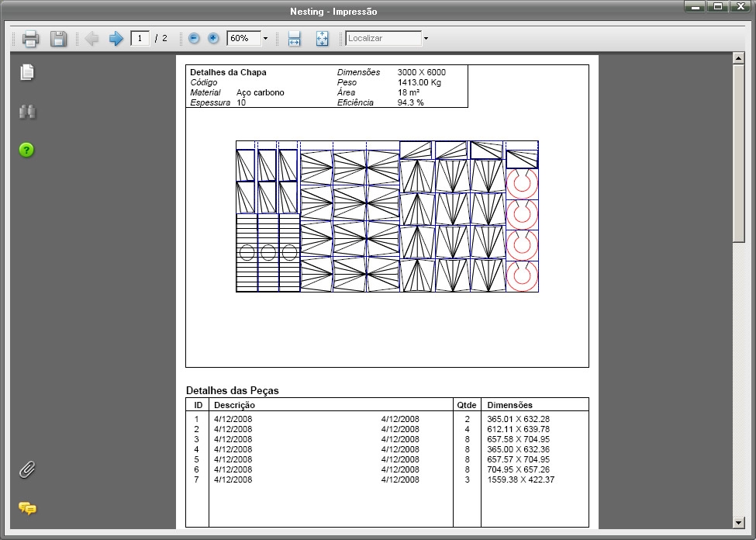Open the attachments paperclip panel
The image size is (756, 540).
[27, 469]
